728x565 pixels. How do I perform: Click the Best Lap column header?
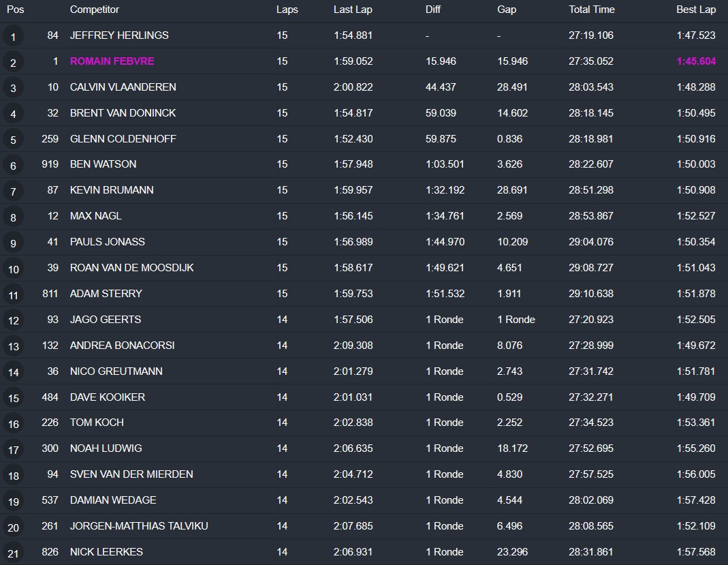695,10
